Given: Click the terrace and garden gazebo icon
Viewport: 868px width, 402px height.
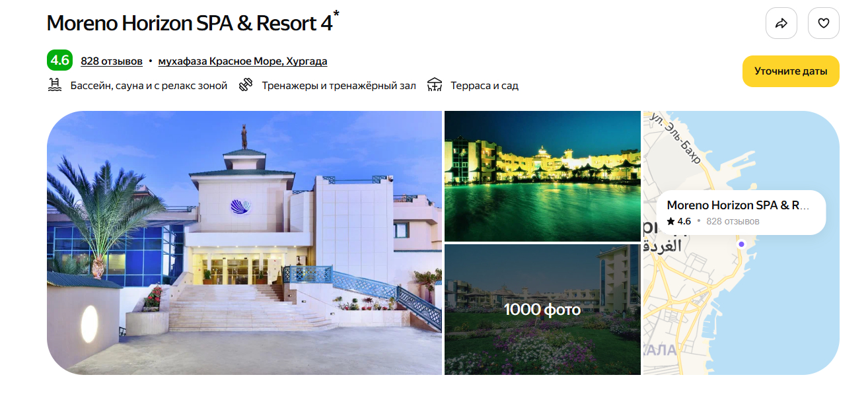Looking at the screenshot, I should [435, 85].
